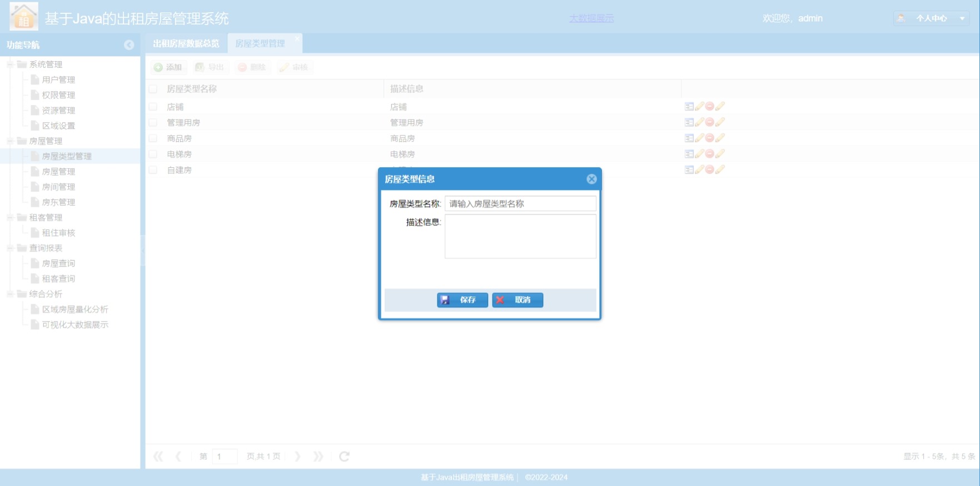This screenshot has width=980, height=486.
Task: Click edit pencil beside details icon in 商品房 row
Action: click(x=700, y=138)
